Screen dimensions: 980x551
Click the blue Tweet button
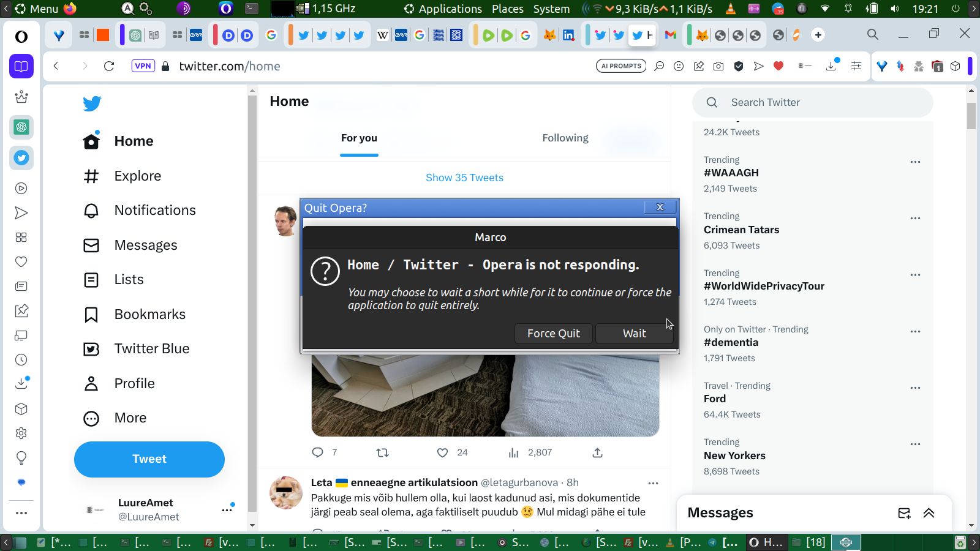[x=149, y=459]
